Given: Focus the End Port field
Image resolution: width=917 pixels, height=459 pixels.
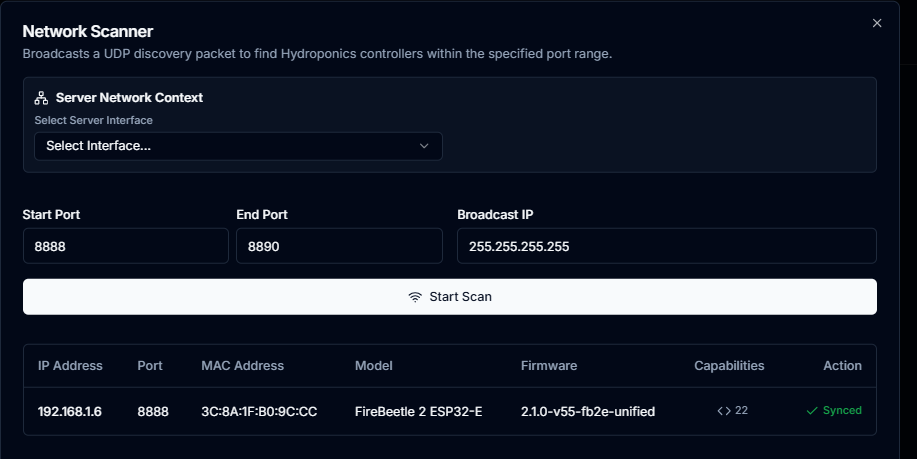Looking at the screenshot, I should (339, 246).
